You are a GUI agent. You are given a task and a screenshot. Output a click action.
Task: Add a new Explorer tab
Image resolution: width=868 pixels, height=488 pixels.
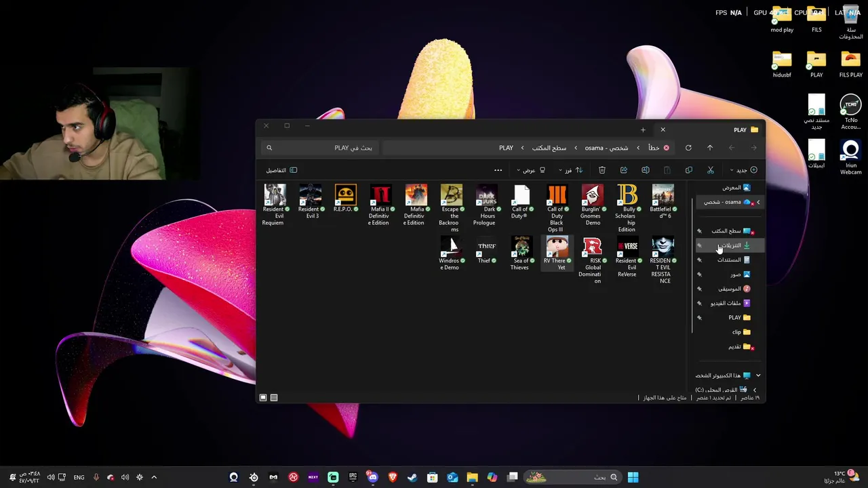tap(643, 129)
